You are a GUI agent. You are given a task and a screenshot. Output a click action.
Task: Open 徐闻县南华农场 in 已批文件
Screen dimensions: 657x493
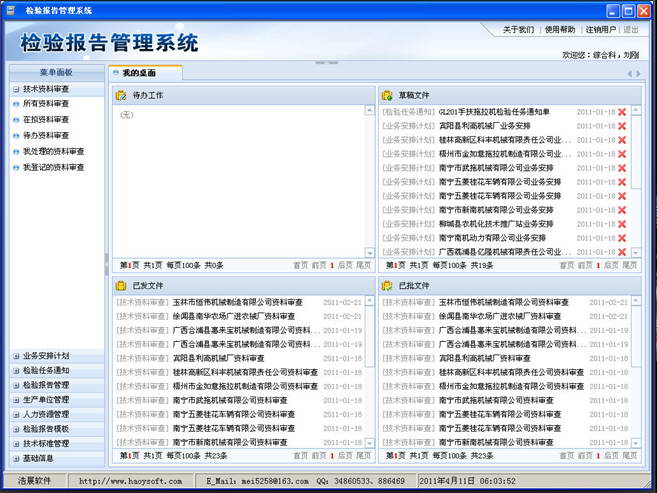click(500, 316)
